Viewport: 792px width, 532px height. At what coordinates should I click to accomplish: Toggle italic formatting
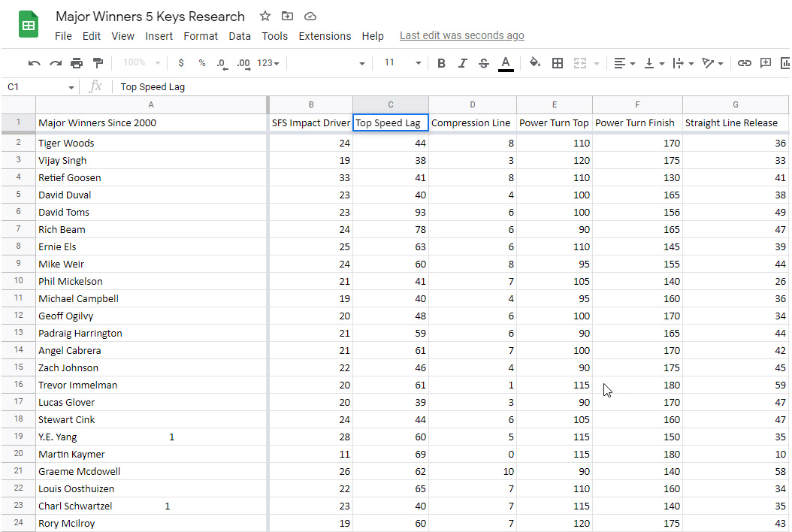coord(462,63)
